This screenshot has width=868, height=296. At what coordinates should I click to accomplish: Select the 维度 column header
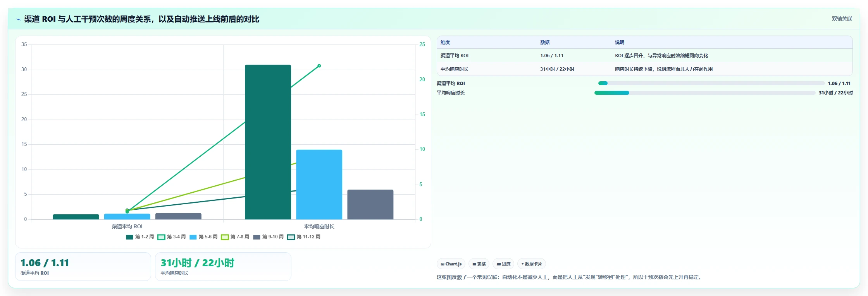click(x=445, y=43)
